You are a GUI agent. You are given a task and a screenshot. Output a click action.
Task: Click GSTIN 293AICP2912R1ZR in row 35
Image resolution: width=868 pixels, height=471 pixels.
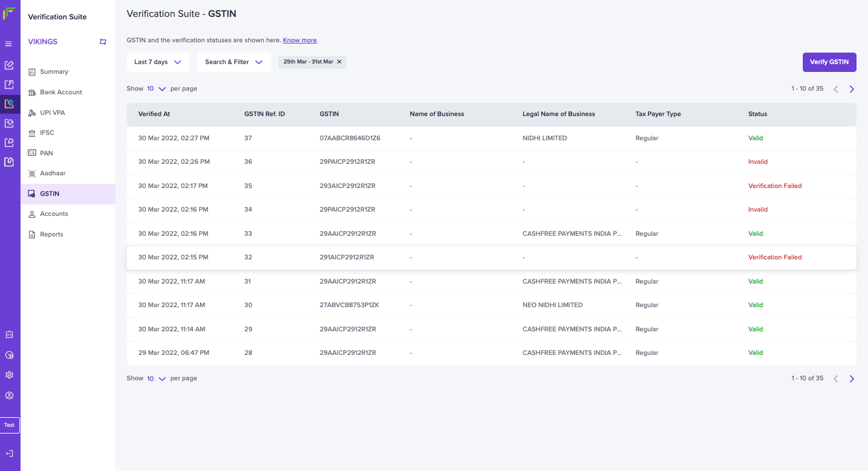[x=348, y=186]
